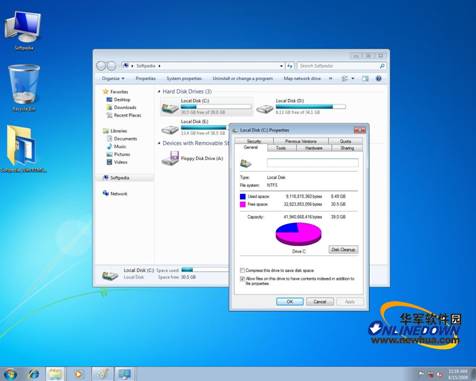The height and width of the screenshot is (381, 476).
Task: Open the Organize dropdown menu
Action: (113, 78)
